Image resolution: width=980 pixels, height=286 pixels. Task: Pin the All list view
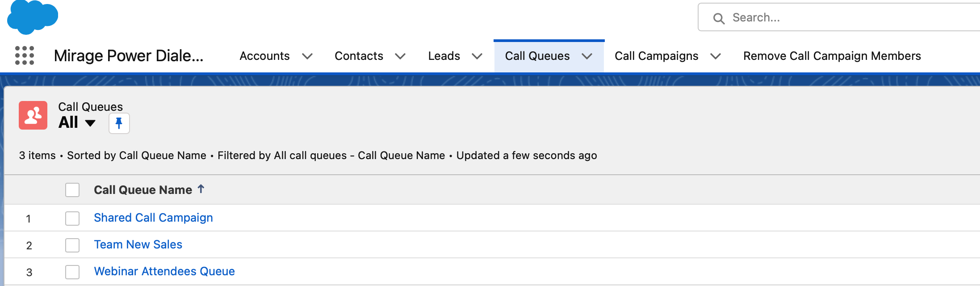point(119,123)
